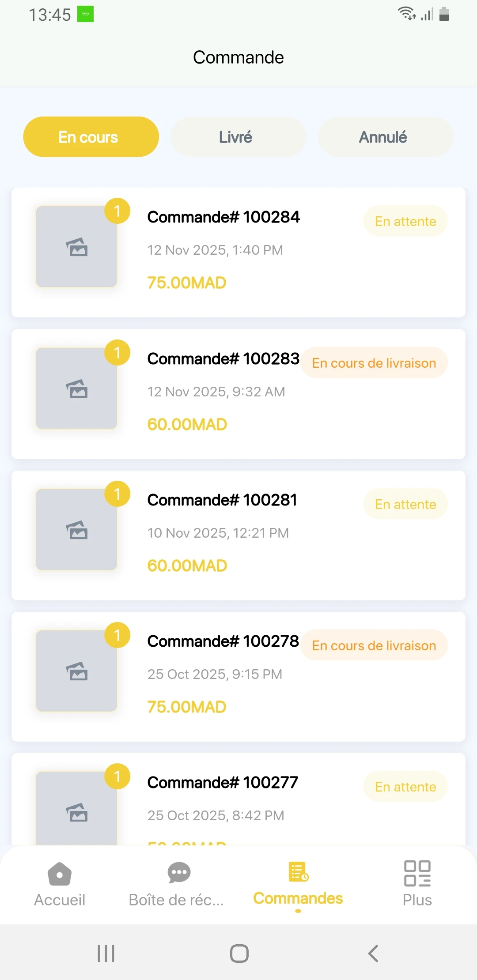Tap the 75.00MAD price of order 100278
477x980 pixels.
tap(187, 707)
